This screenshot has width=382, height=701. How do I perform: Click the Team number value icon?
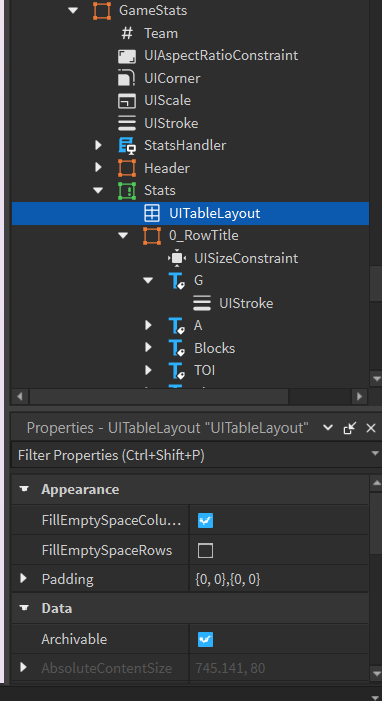tap(127, 33)
